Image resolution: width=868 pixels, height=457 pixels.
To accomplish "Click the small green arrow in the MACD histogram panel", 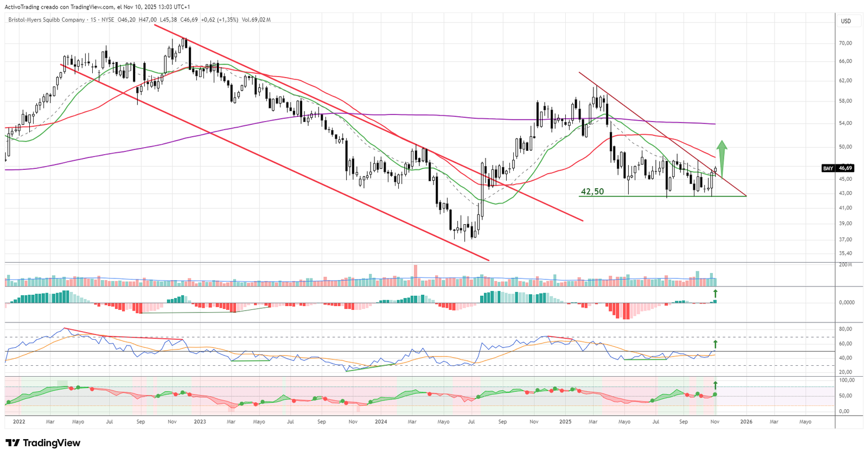I will pyautogui.click(x=715, y=294).
